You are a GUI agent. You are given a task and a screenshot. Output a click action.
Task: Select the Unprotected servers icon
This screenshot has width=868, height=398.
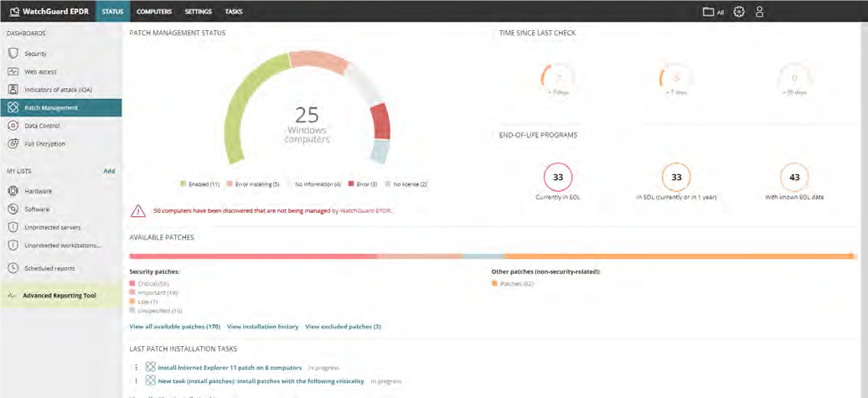pos(14,228)
